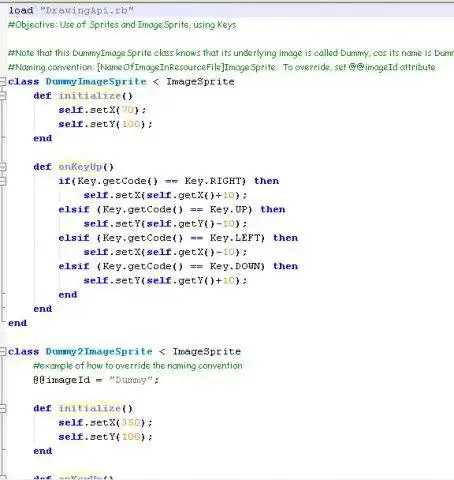The height and width of the screenshot is (480, 454).
Task: Click the '#Note that this DummyImageSprite' comment
Action: coord(231,53)
